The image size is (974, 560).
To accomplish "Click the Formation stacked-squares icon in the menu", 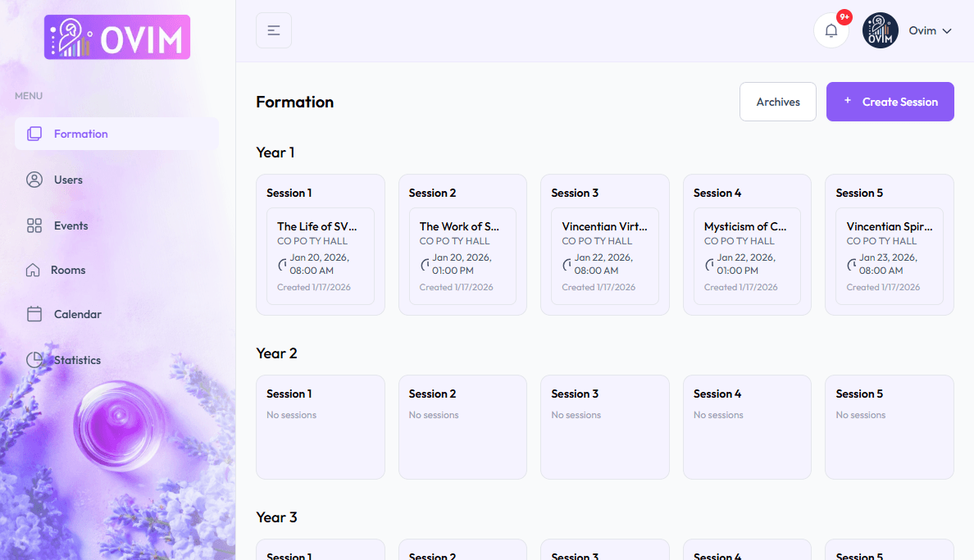I will point(34,134).
